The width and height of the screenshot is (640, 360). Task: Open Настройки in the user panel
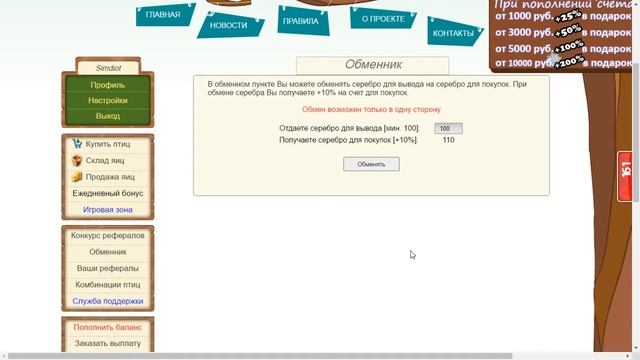pos(108,100)
